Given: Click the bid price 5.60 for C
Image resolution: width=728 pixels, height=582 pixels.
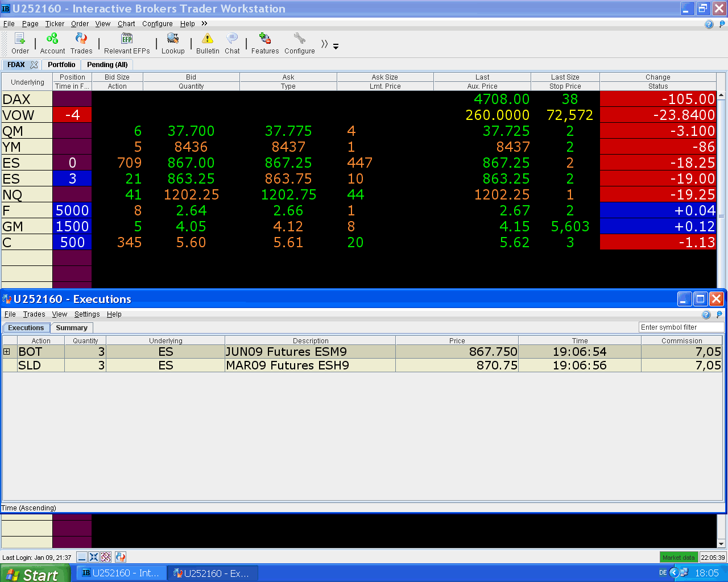Looking at the screenshot, I should [191, 242].
